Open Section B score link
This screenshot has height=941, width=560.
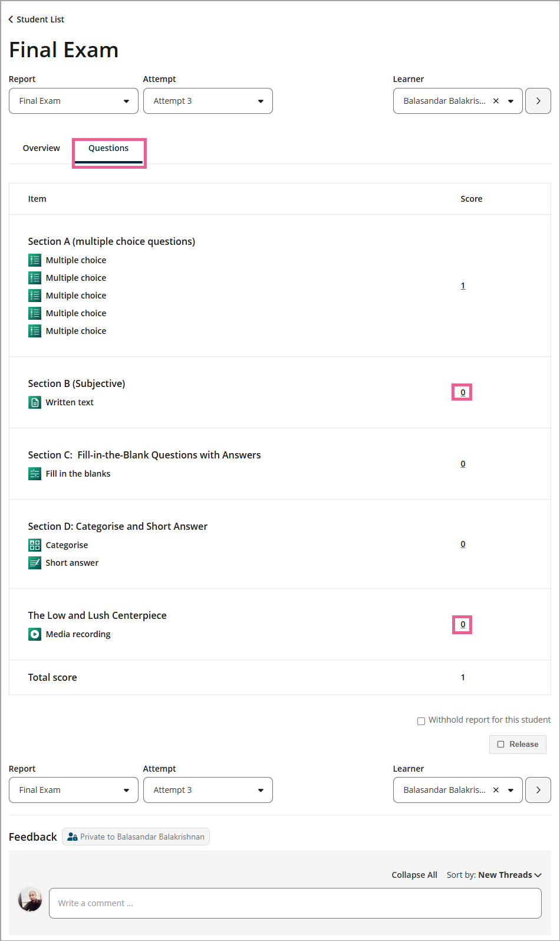click(x=463, y=392)
